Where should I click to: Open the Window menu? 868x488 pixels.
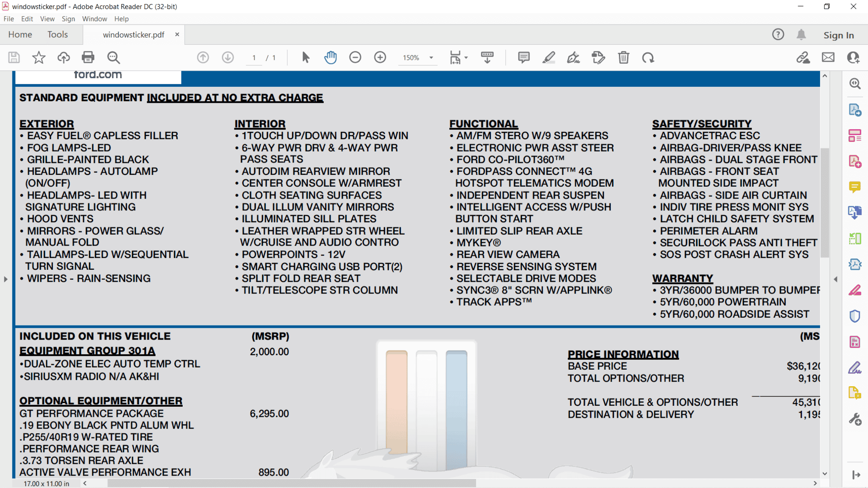tap(95, 19)
